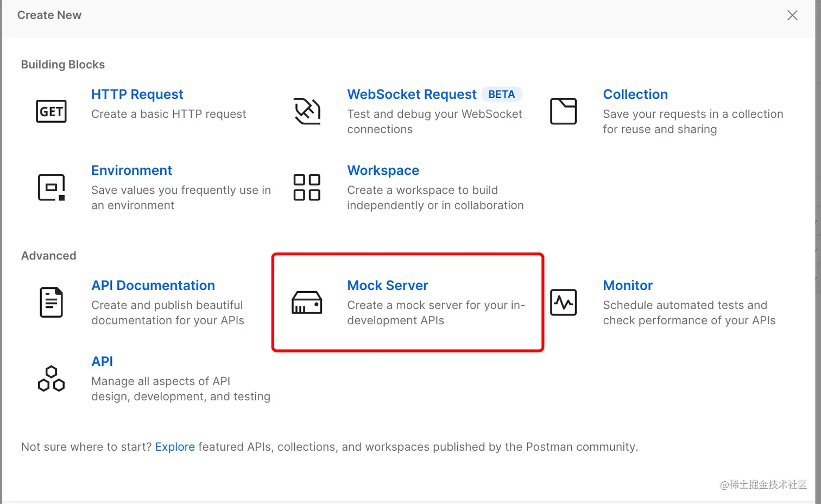Screen dimensions: 821x504
Task: Click the WebSocket Request plug icon
Action: 307,111
